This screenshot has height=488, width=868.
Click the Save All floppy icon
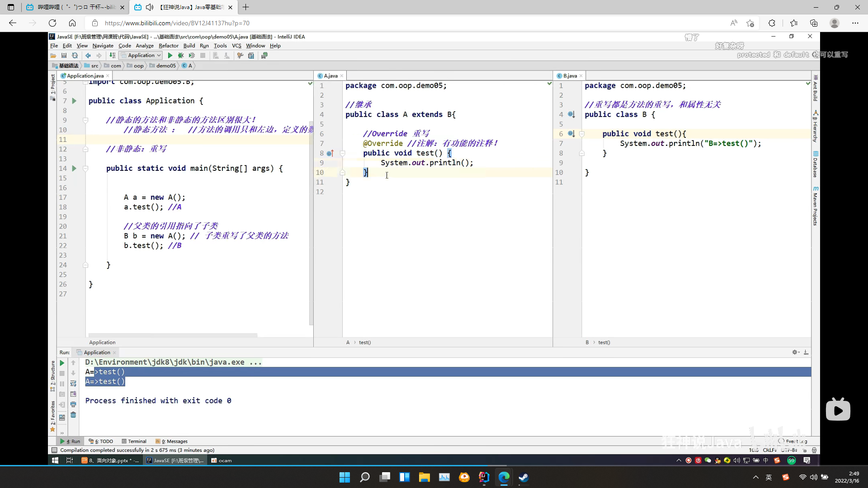[x=64, y=56]
